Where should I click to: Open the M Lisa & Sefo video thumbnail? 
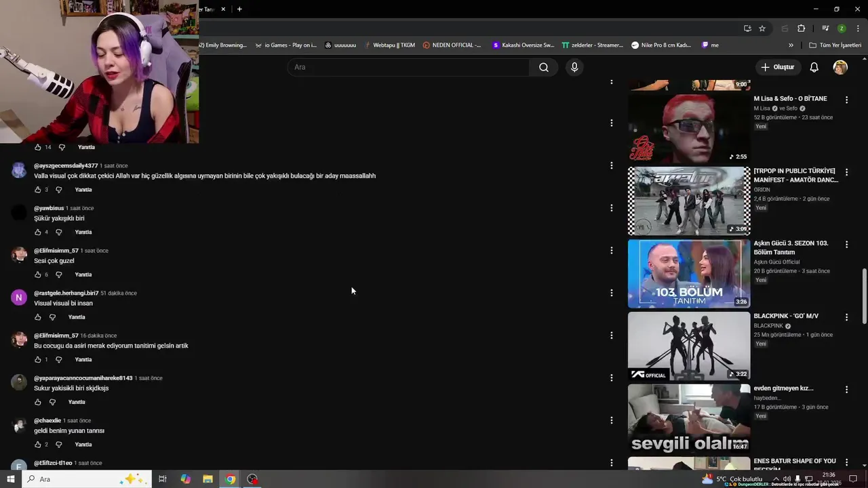(689, 128)
